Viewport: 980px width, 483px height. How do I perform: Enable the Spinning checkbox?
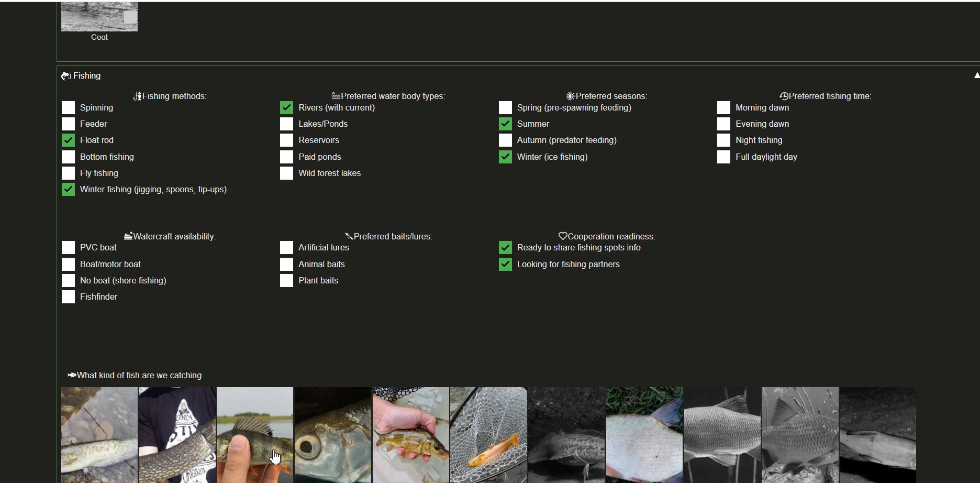pos(68,108)
